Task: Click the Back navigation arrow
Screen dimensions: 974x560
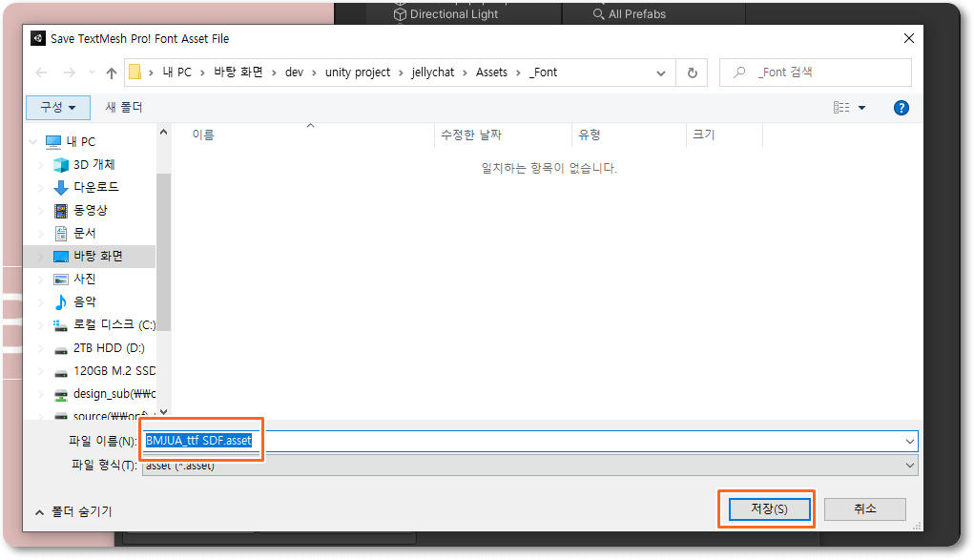Action: coord(42,73)
